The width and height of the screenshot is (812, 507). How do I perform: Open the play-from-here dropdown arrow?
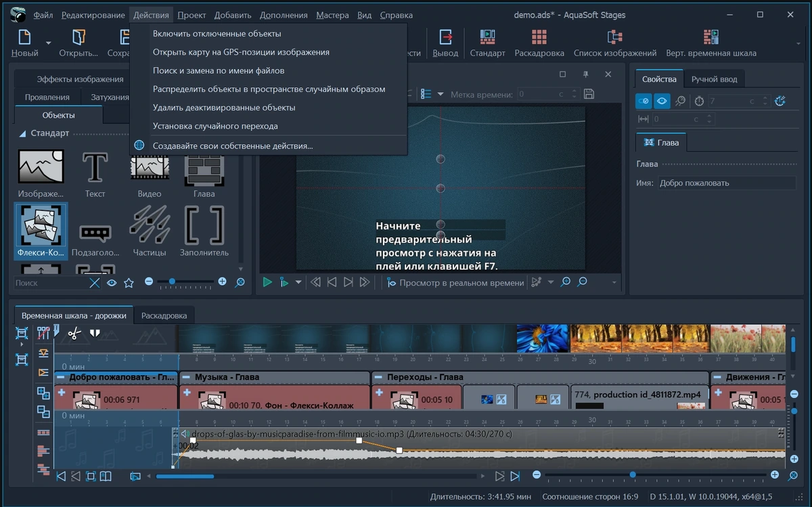(x=298, y=282)
